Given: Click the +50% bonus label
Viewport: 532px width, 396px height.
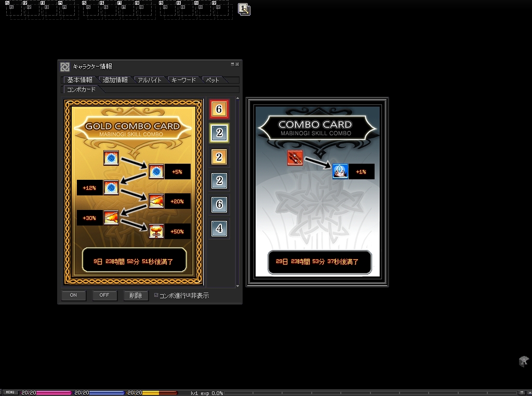Looking at the screenshot, I should [x=177, y=231].
